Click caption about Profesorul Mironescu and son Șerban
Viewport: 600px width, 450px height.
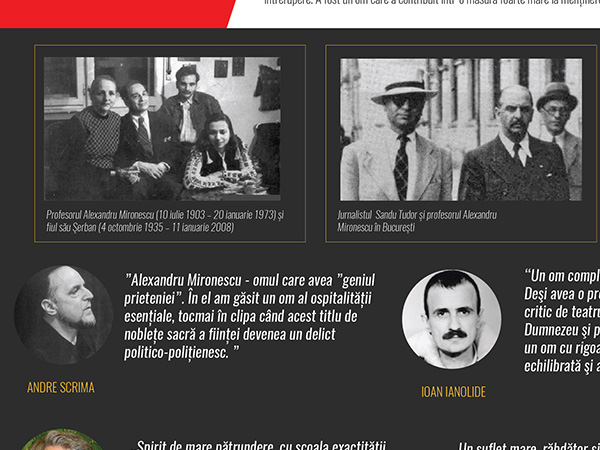coord(165,221)
